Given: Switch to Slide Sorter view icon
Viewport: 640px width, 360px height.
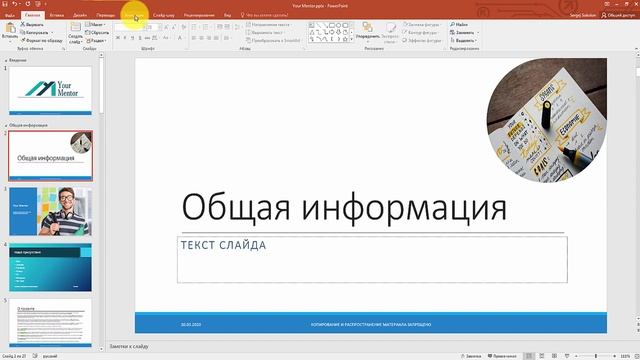Looking at the screenshot, I should (x=542, y=356).
